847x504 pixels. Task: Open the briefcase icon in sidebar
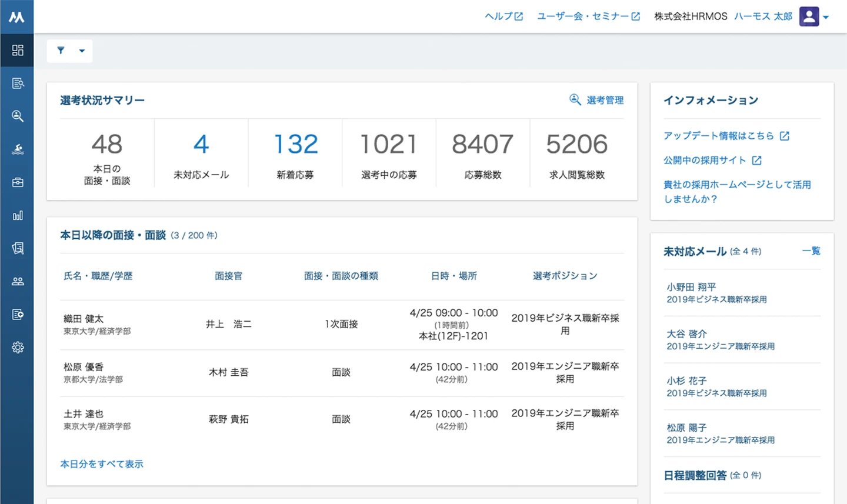[x=18, y=182]
